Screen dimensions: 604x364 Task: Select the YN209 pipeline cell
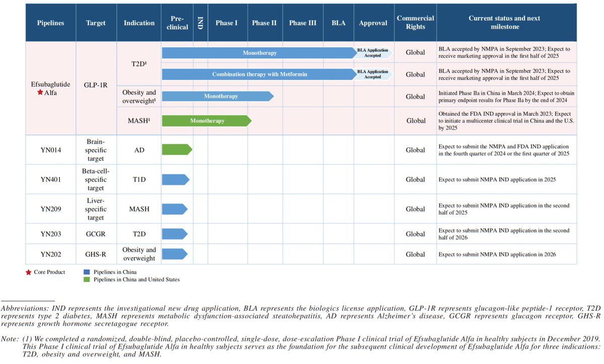pyautogui.click(x=50, y=209)
